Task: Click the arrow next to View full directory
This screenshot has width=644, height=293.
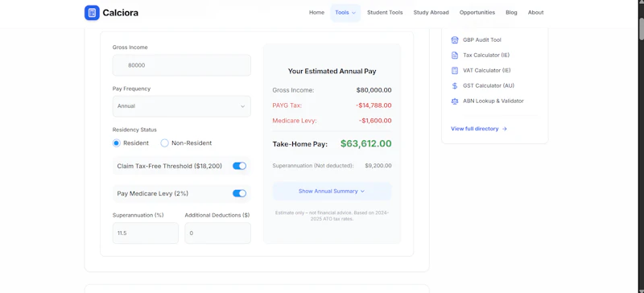Action: (x=505, y=129)
